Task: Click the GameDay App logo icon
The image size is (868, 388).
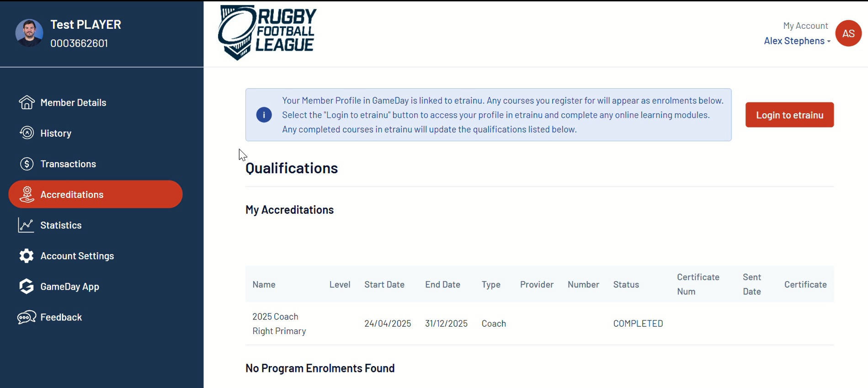Action: coord(27,287)
